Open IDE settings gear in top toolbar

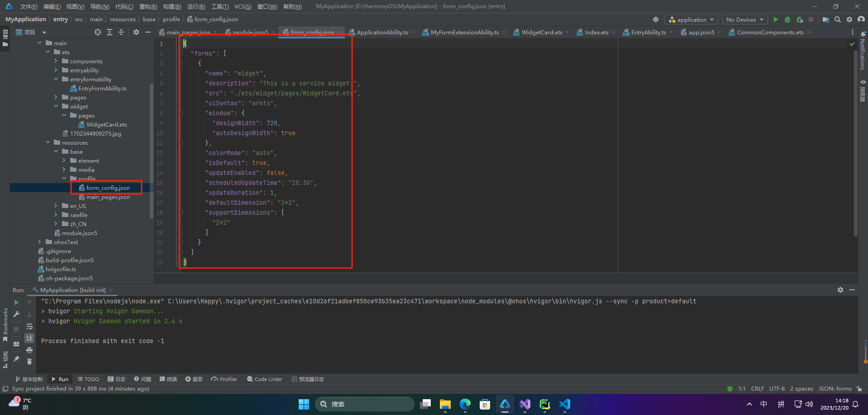click(x=849, y=19)
